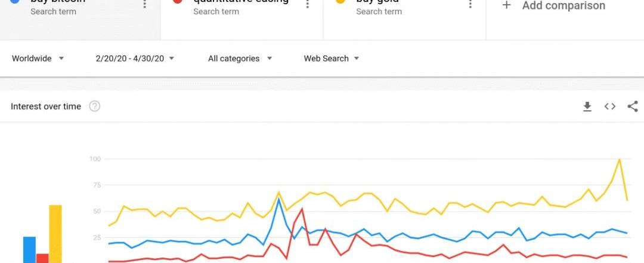Open the Interest over time help icon
Viewport: 644px width, 263px height.
coord(95,107)
